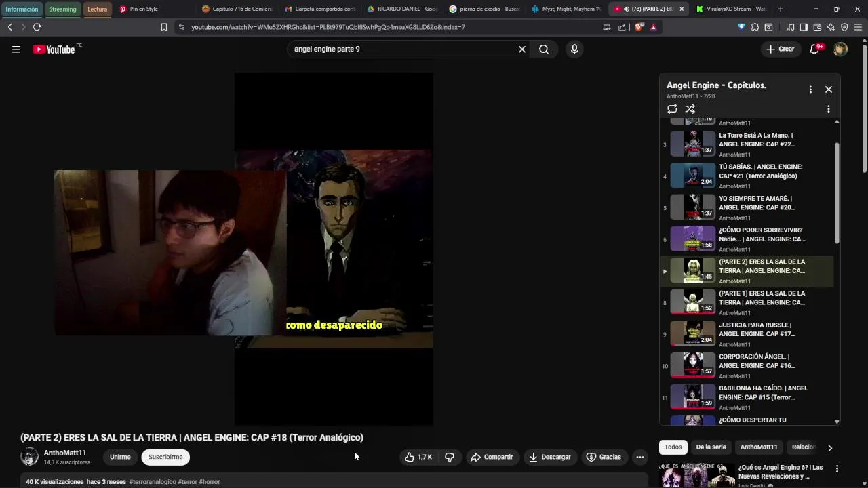Switch to pierna de exodia tab
The height and width of the screenshot is (488, 868).
[486, 9]
